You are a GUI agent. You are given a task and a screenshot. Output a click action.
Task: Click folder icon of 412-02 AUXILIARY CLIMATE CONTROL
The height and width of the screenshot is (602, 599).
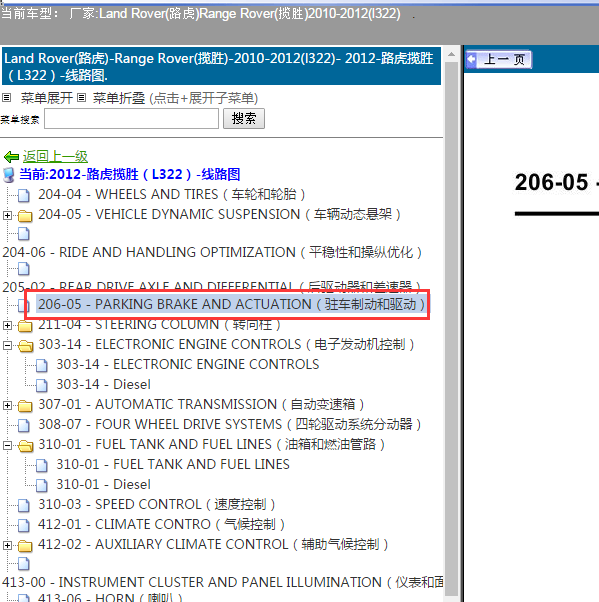tap(25, 546)
